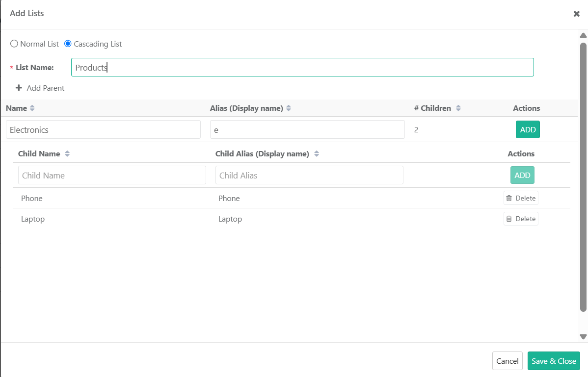Close the Add Lists dialog with X
Image resolution: width=588 pixels, height=377 pixels.
click(577, 14)
